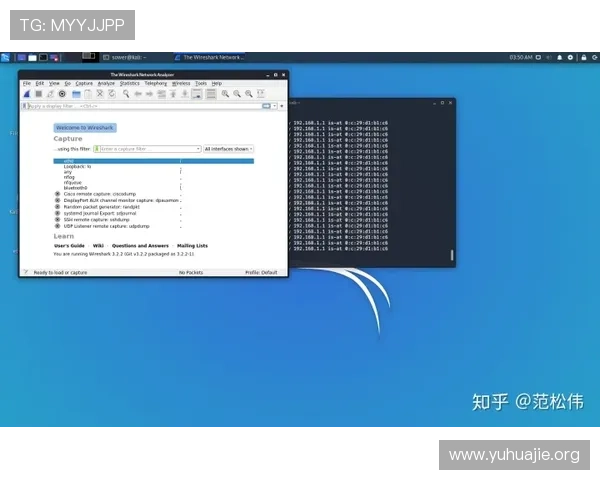Open Find Packet with the magnifier icon
The image size is (600, 480).
pos(126,94)
